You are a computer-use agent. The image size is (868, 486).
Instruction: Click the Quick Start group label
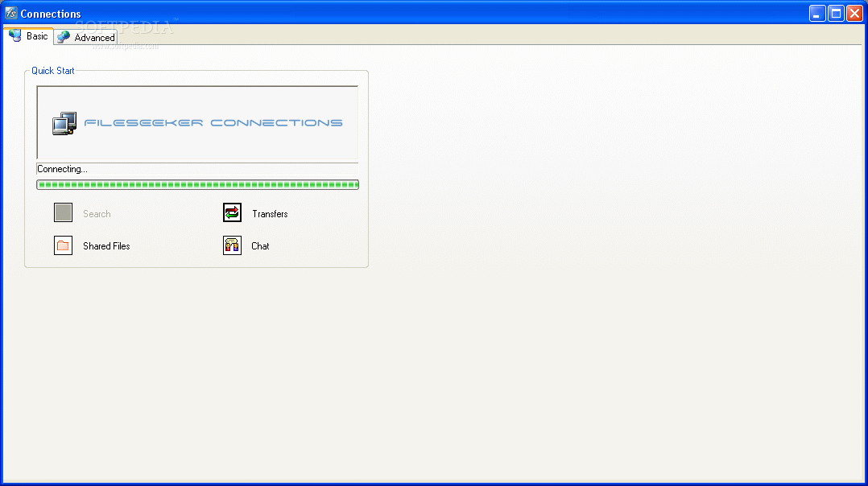pyautogui.click(x=52, y=71)
